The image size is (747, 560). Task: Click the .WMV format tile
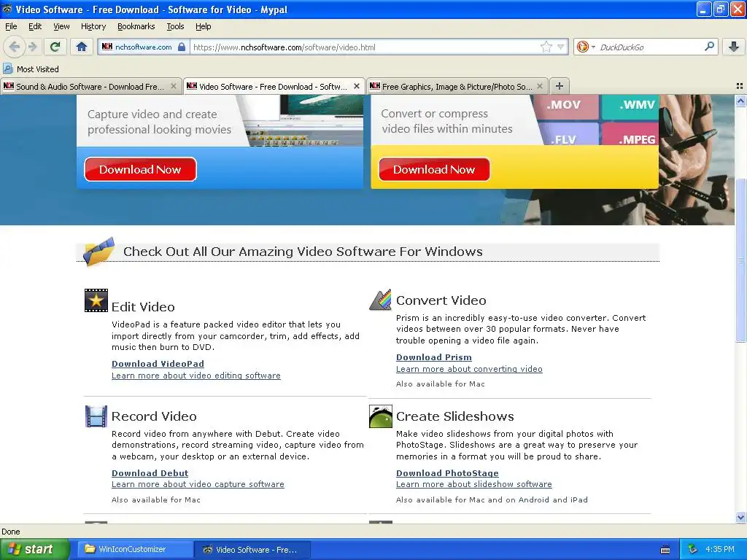point(630,106)
